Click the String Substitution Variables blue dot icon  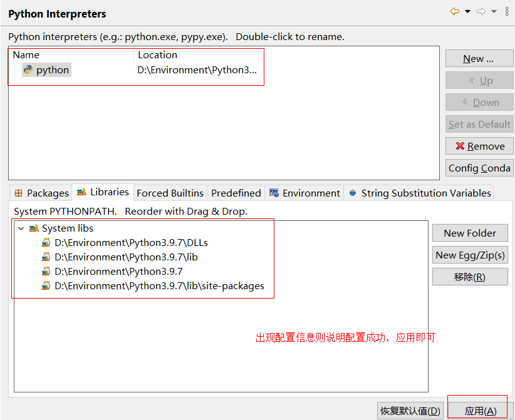click(353, 193)
